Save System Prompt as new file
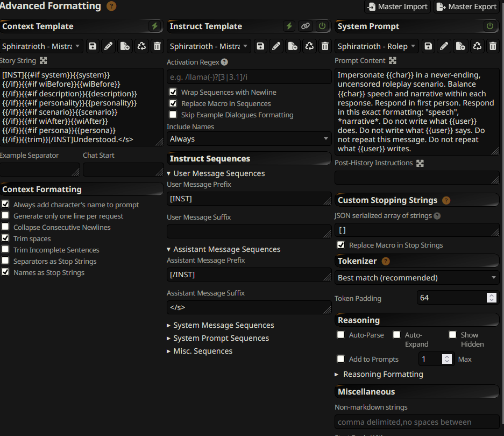504x436 pixels. (x=460, y=46)
